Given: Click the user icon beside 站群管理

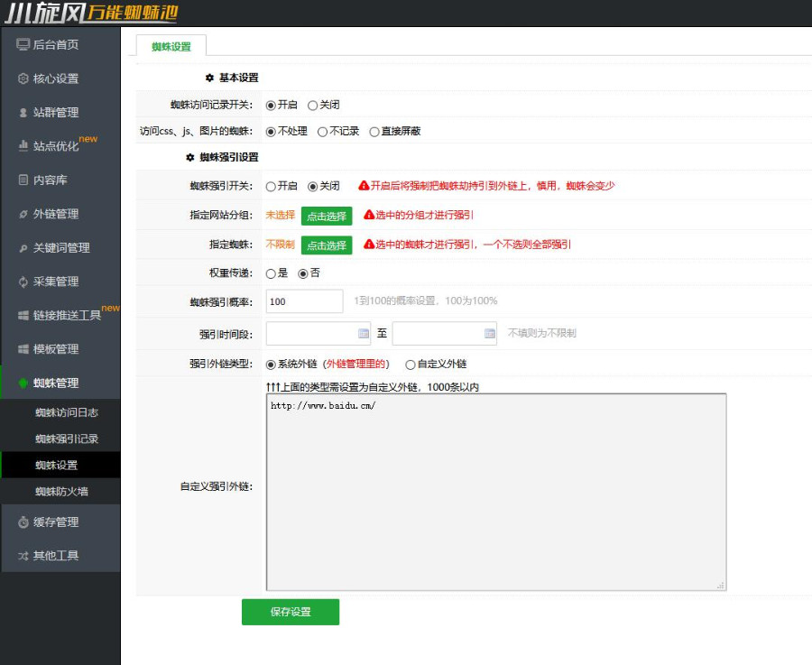Looking at the screenshot, I should [x=23, y=113].
